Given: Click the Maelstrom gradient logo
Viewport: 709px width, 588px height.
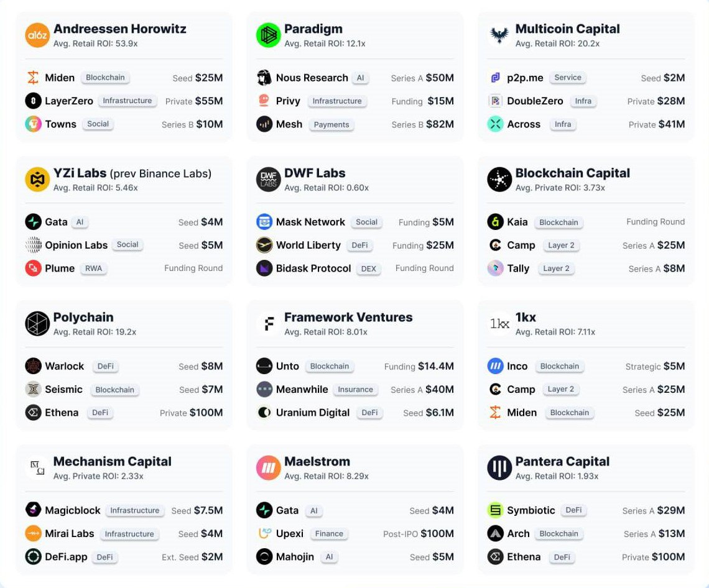Looking at the screenshot, I should [x=268, y=468].
